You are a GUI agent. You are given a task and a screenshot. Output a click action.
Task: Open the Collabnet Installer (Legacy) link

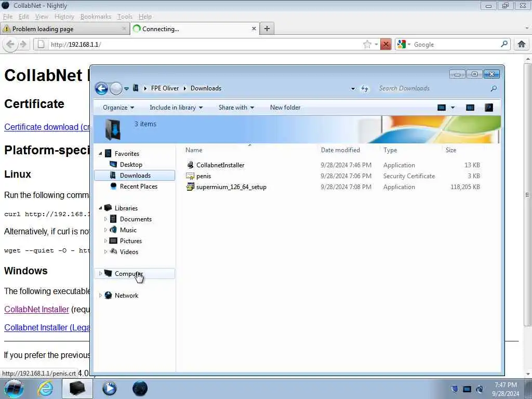click(x=47, y=328)
